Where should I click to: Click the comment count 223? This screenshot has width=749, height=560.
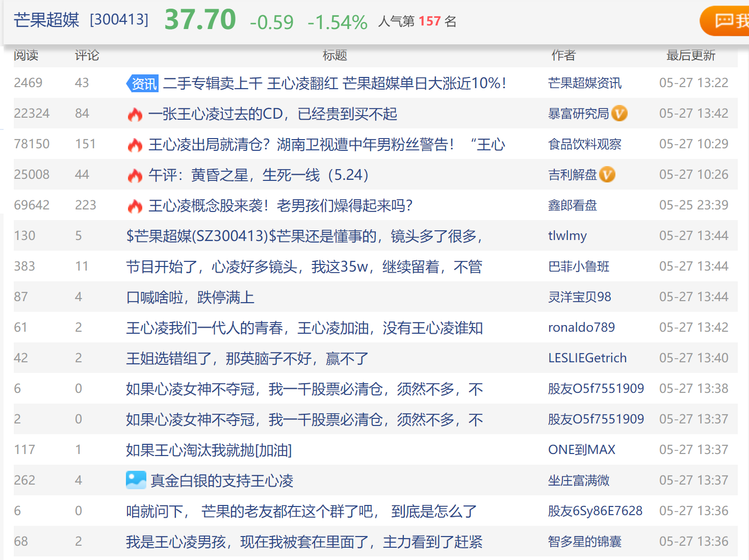[x=86, y=205]
